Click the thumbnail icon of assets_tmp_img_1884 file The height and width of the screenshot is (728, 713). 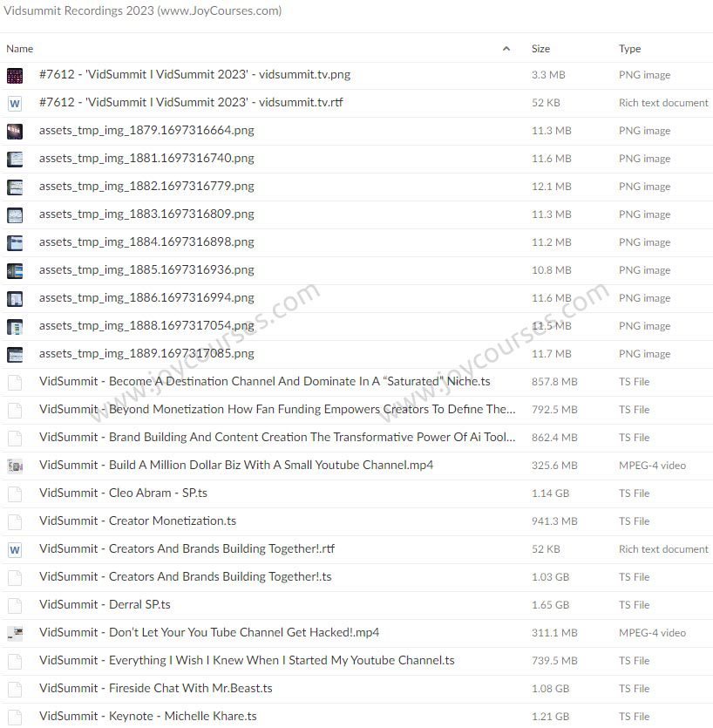click(15, 242)
